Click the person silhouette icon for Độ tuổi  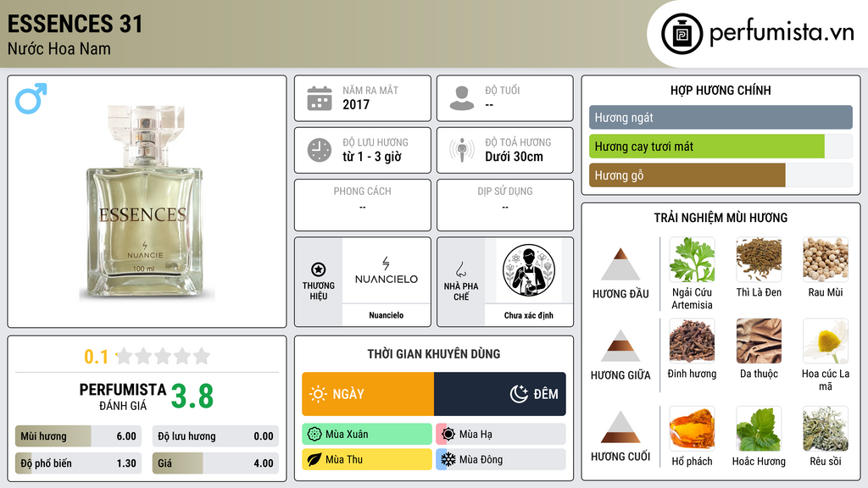462,98
